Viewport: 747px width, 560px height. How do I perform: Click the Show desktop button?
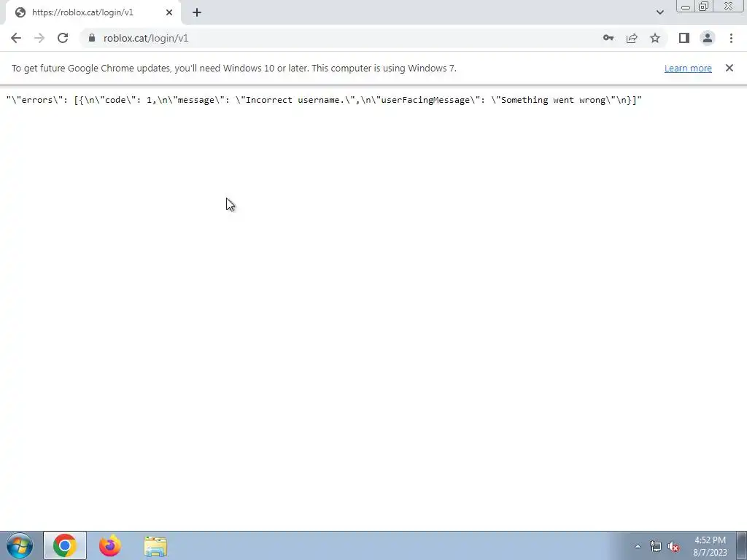[742, 545]
